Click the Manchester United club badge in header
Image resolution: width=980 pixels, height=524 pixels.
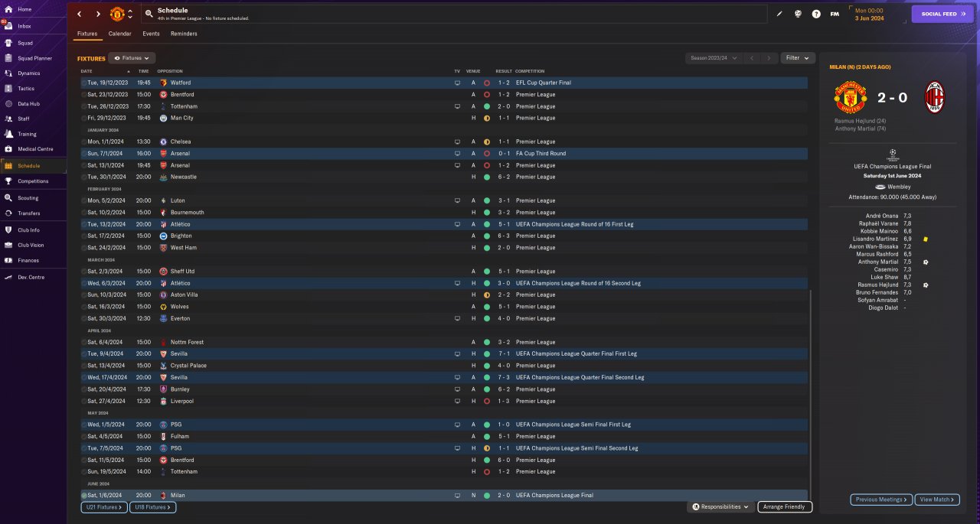[x=117, y=14]
